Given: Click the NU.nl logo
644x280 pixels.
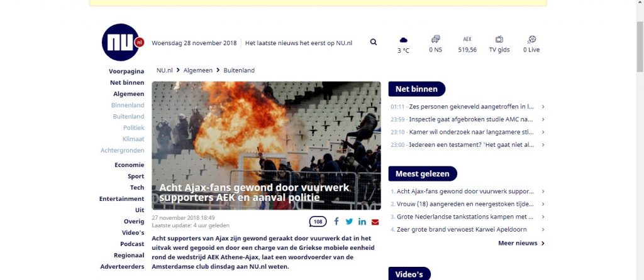Looking at the screenshot, I should (x=122, y=42).
